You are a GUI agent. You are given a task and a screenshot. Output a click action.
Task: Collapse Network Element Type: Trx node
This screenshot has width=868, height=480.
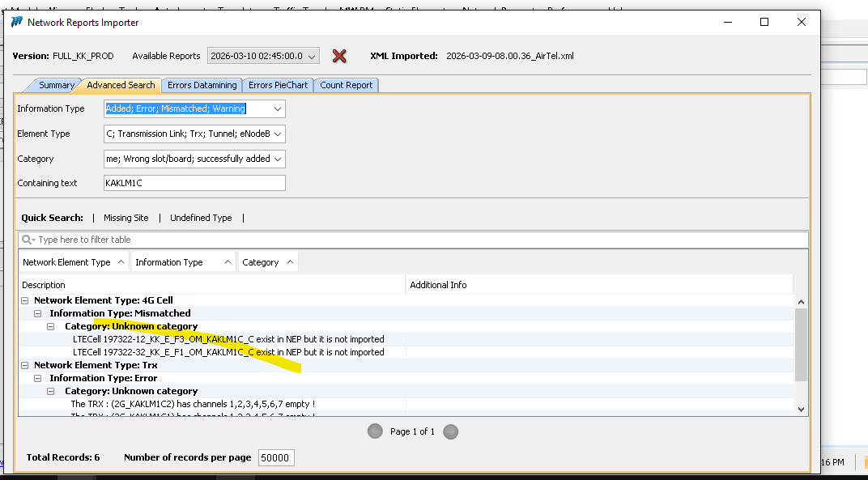25,365
